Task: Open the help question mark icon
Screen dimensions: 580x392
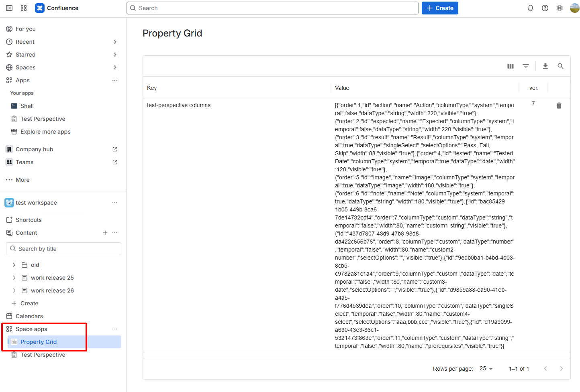Action: pyautogui.click(x=545, y=8)
